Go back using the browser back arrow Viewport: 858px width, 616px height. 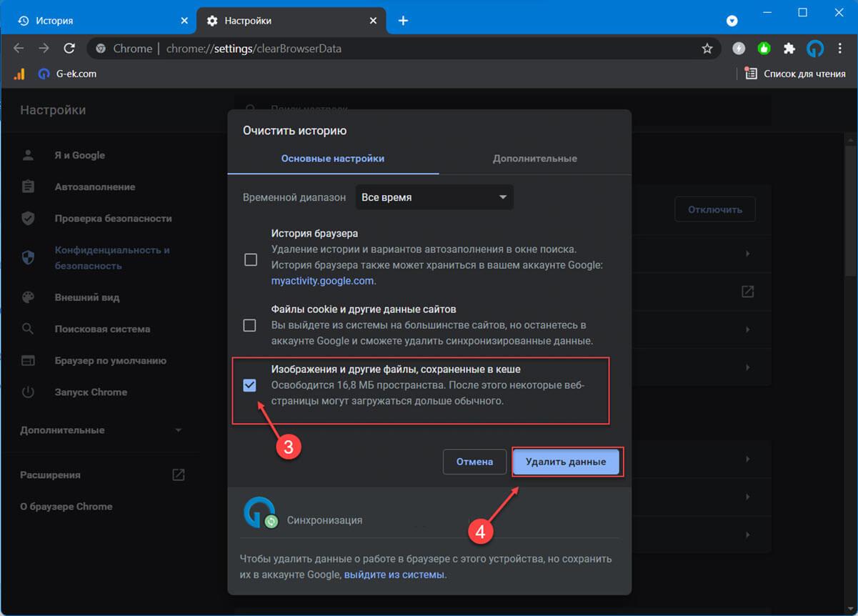(x=19, y=49)
